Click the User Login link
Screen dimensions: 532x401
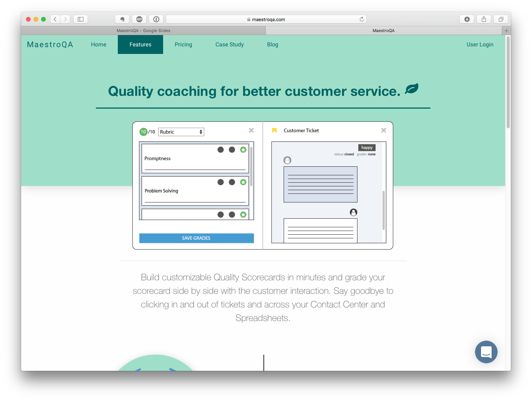480,45
